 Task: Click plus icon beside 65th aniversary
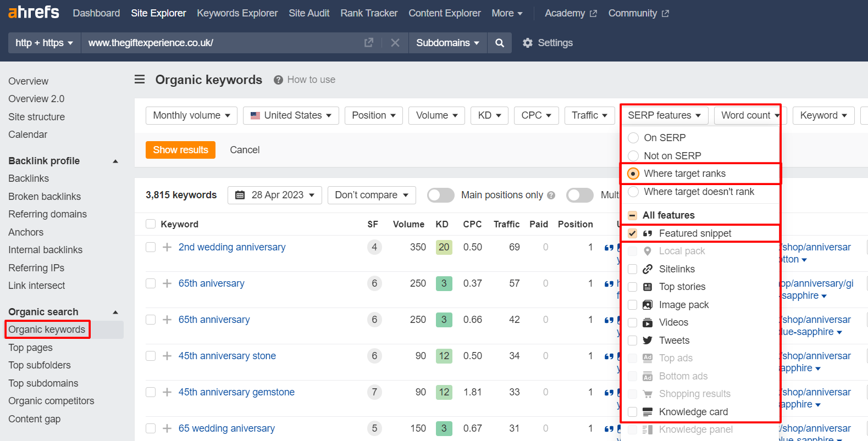click(167, 283)
